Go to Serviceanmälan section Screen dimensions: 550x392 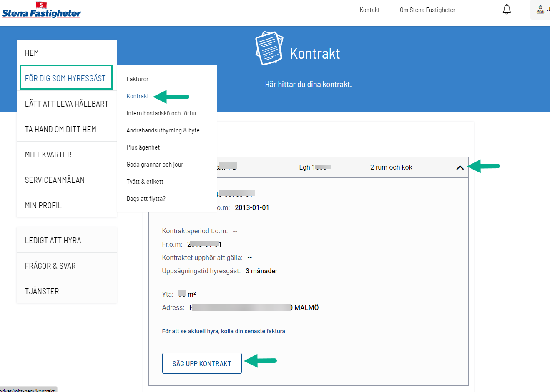click(x=55, y=180)
